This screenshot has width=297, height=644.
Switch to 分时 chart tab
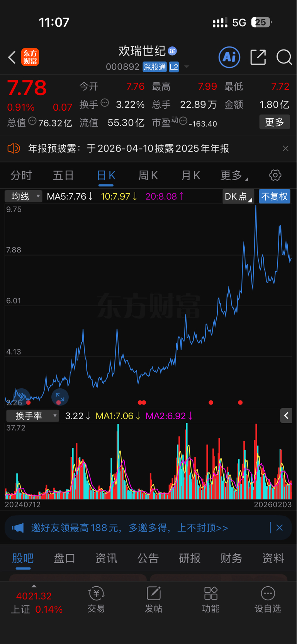(21, 176)
